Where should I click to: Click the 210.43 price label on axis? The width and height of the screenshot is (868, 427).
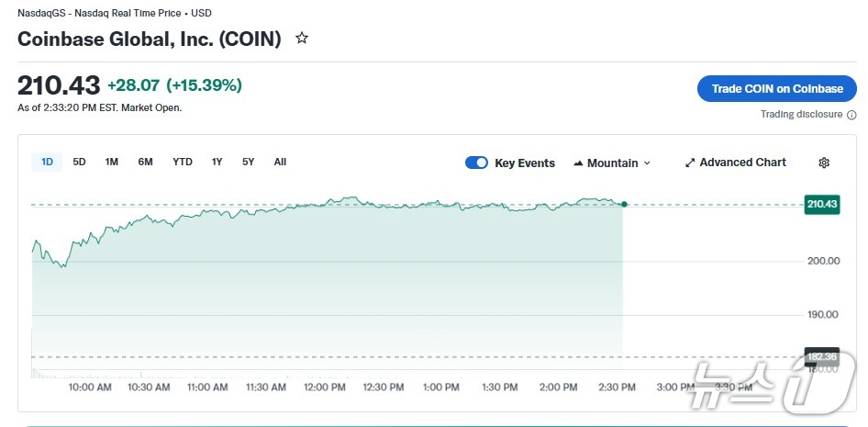pos(821,204)
